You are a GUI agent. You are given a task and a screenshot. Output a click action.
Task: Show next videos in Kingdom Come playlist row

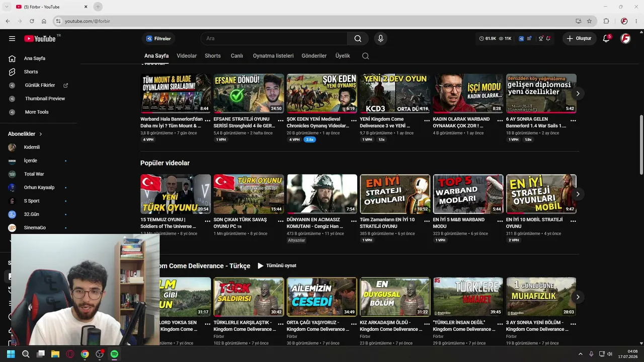(x=578, y=297)
